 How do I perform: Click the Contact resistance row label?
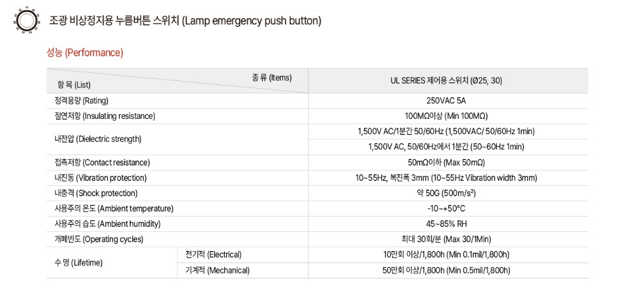[102, 163]
